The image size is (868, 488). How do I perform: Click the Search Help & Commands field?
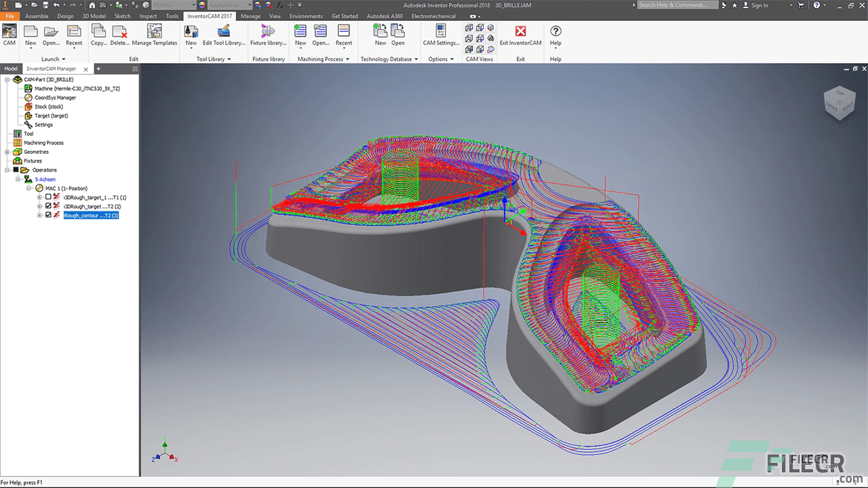[677, 5]
